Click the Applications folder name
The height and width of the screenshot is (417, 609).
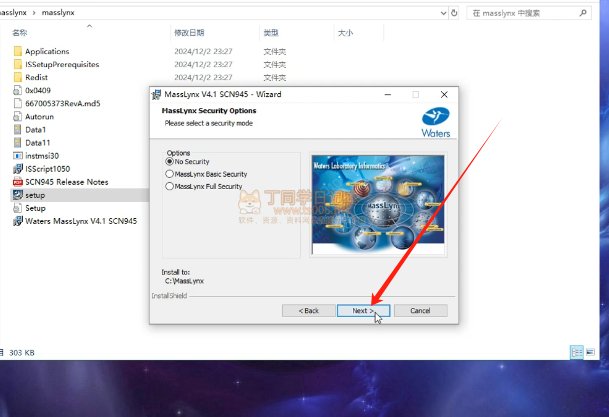click(x=47, y=51)
